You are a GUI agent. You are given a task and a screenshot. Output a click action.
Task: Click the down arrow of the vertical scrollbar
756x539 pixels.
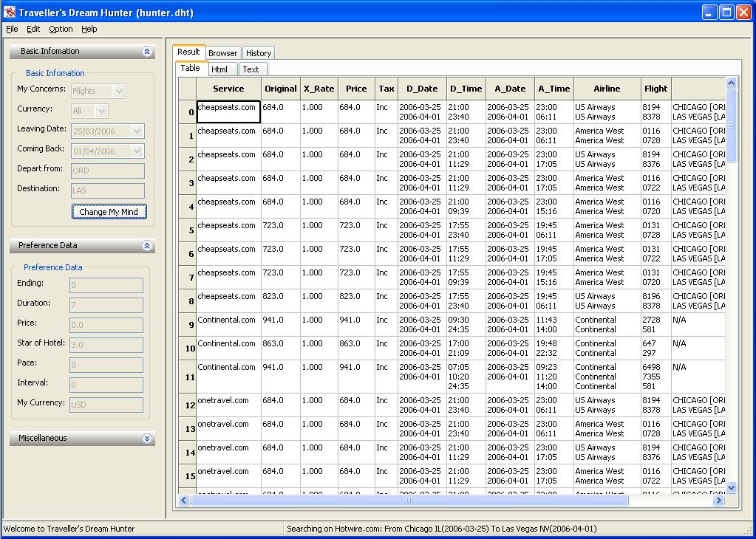pos(731,487)
